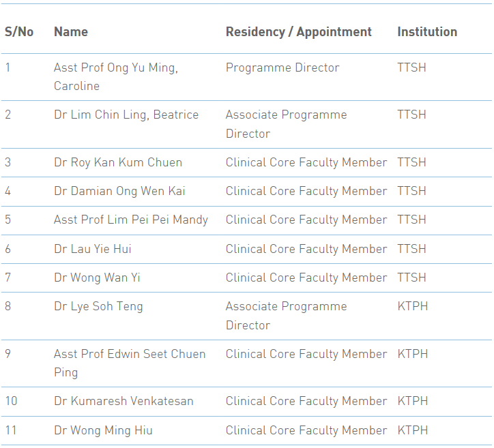494x448 pixels.
Task: Select Asst Prof Lim Pei Pei Mandy
Action: 131,220
